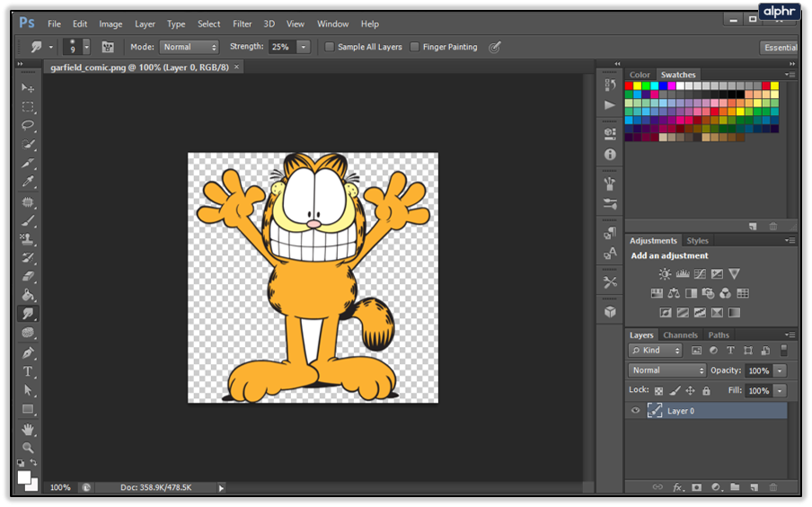Open the Strength percentage dropdown
Screen dimensions: 812x507
[304, 47]
